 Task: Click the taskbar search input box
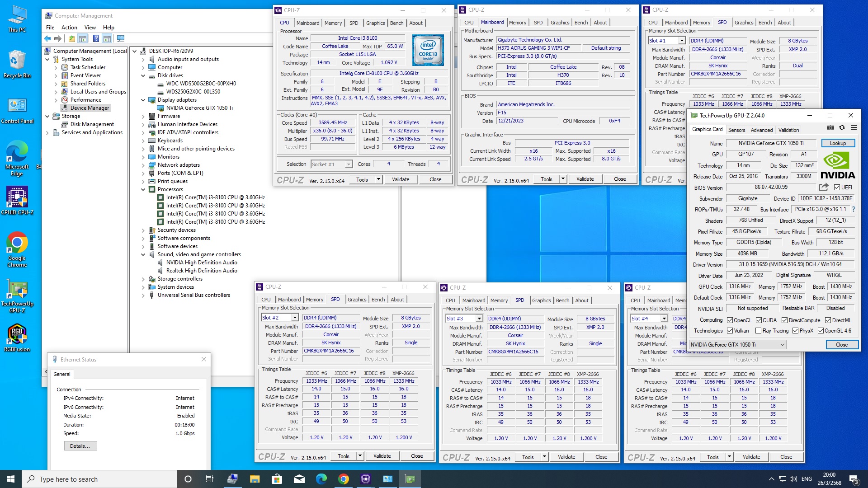[x=99, y=479]
